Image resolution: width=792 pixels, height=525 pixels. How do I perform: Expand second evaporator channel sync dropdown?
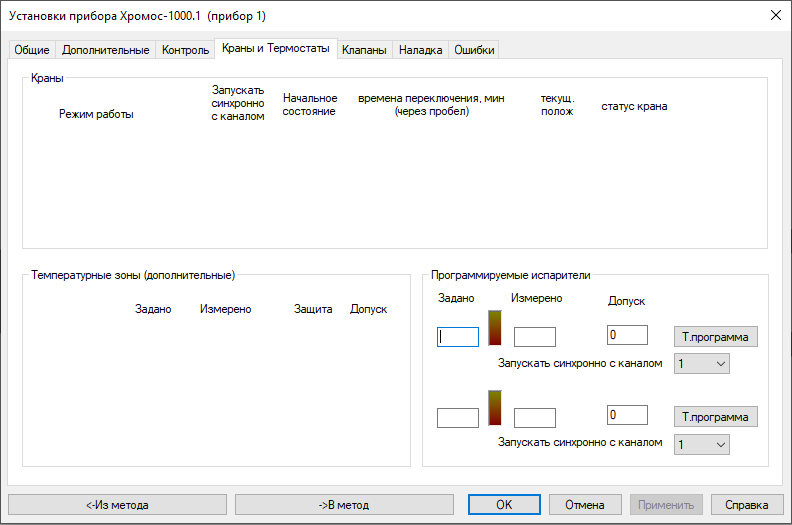click(702, 444)
